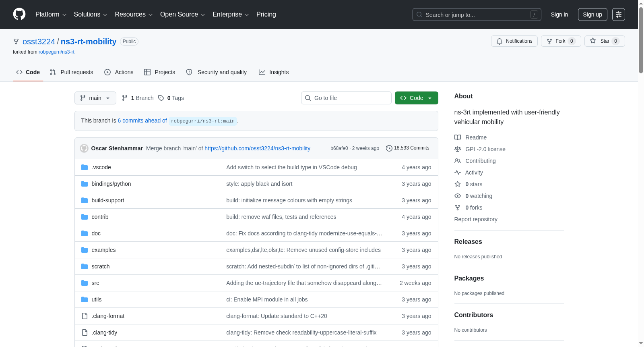Click the watching eye icon
The image size is (644, 347).
pyautogui.click(x=458, y=196)
